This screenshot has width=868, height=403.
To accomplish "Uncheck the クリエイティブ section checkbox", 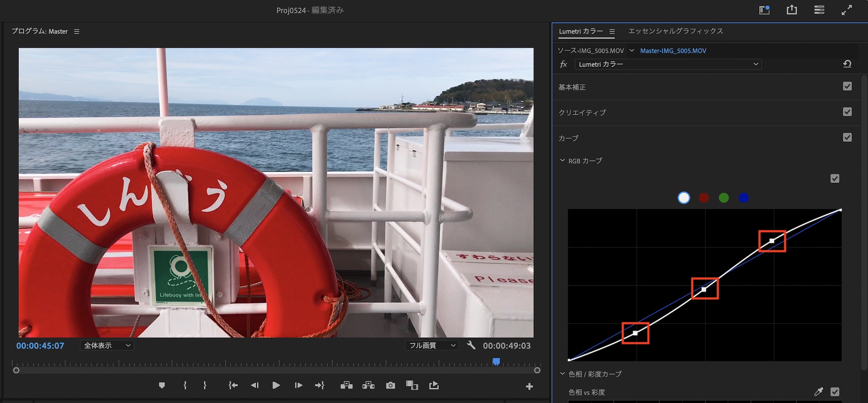I will point(847,112).
